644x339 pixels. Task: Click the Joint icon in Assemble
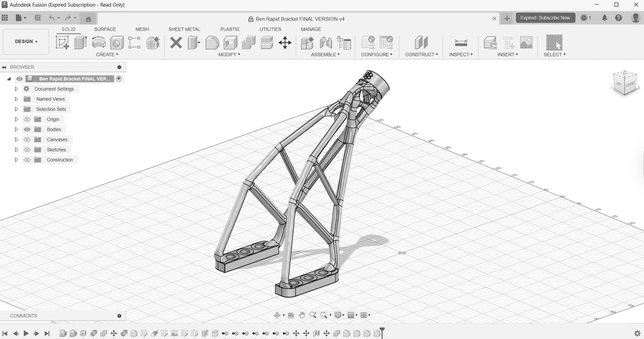click(x=326, y=42)
